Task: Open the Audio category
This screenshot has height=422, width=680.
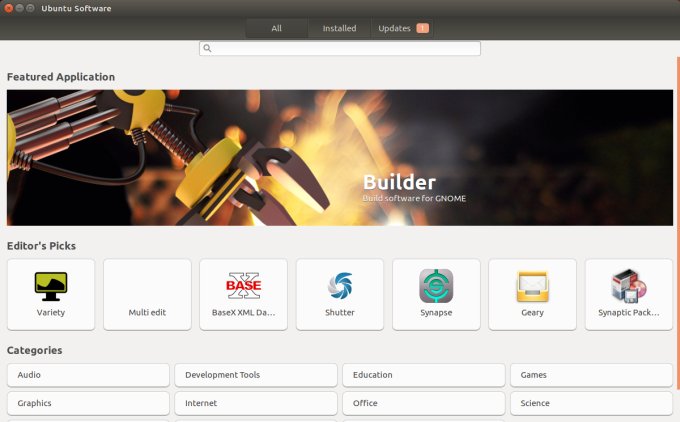Action: [88, 375]
